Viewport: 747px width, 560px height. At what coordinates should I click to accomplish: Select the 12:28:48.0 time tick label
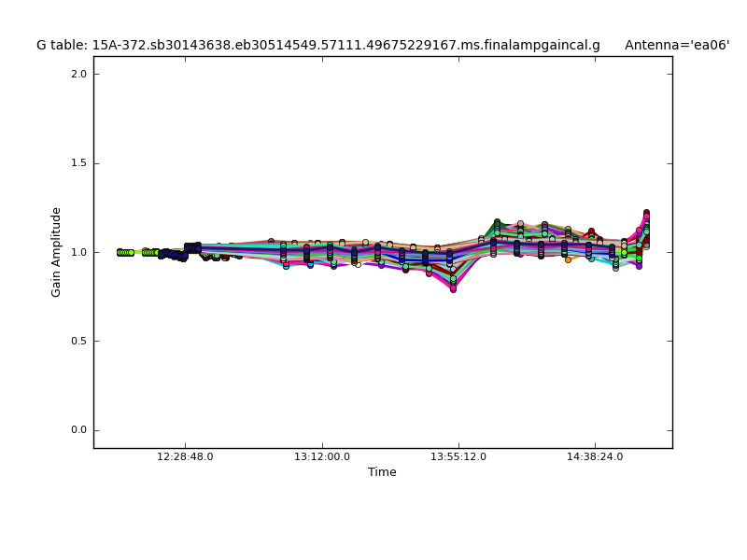(x=185, y=457)
